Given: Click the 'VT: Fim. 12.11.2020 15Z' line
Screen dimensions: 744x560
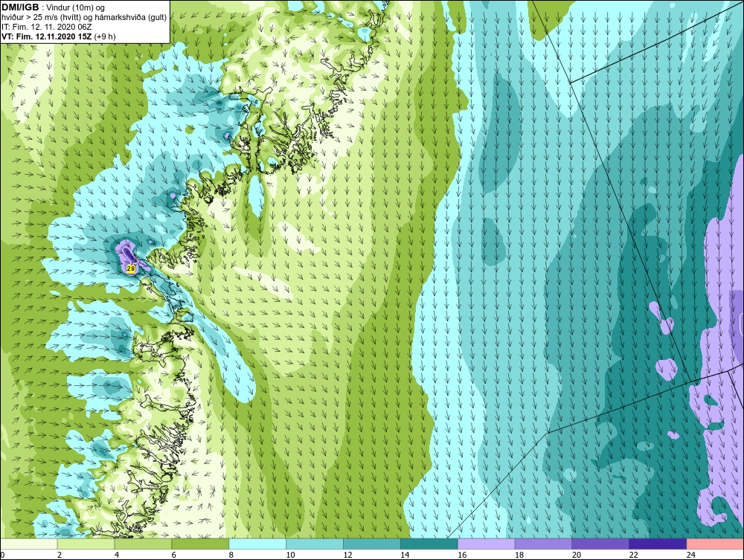Looking at the screenshot, I should (x=47, y=36).
